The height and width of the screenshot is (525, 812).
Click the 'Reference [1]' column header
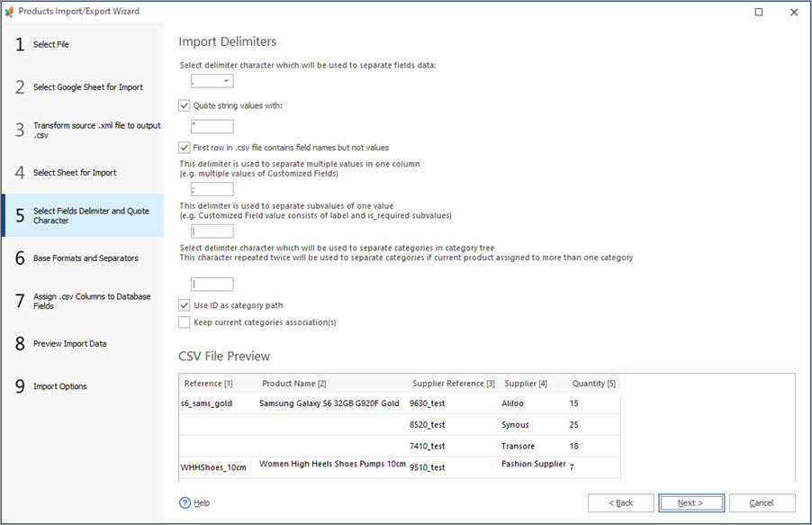208,384
